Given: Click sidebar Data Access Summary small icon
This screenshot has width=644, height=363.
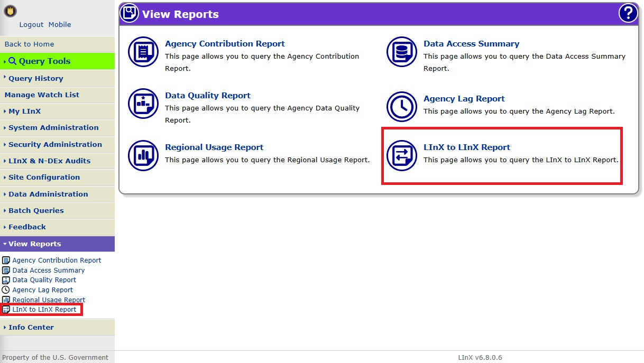Looking at the screenshot, I should point(6,270).
